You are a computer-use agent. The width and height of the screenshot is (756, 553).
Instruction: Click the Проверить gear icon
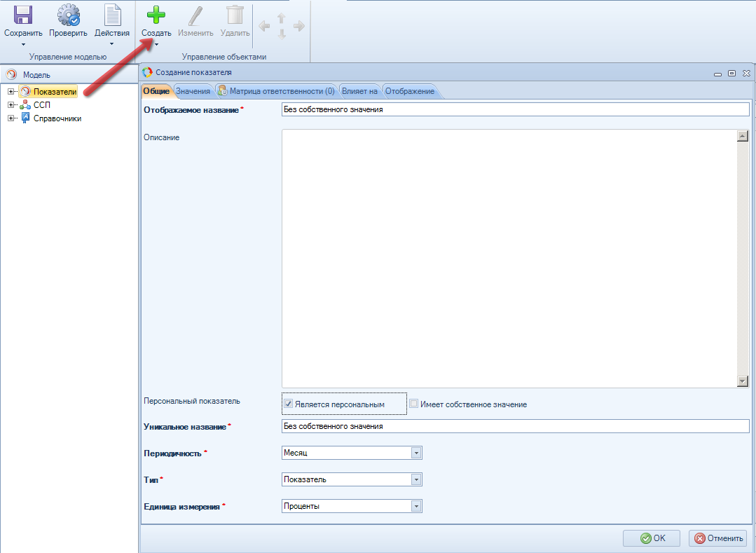[x=68, y=15]
